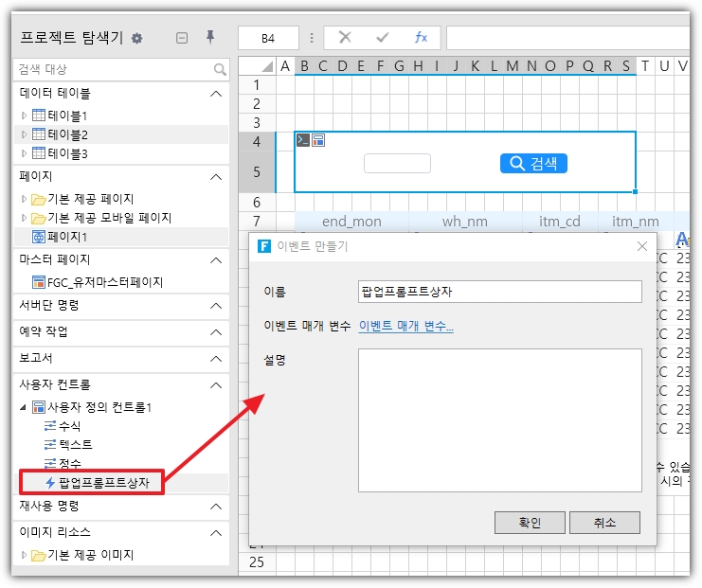Expand the 테이블1 tree node
The image size is (702, 588).
pyautogui.click(x=25, y=115)
